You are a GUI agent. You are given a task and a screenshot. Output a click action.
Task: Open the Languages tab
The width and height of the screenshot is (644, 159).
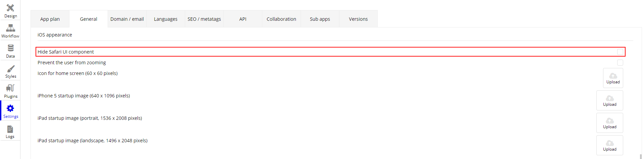[166, 19]
